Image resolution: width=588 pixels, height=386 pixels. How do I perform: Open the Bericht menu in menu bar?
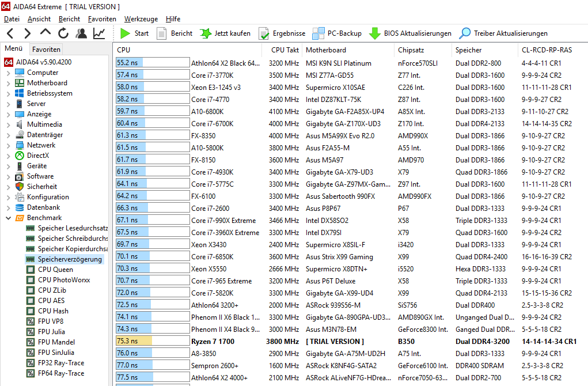[x=69, y=19]
